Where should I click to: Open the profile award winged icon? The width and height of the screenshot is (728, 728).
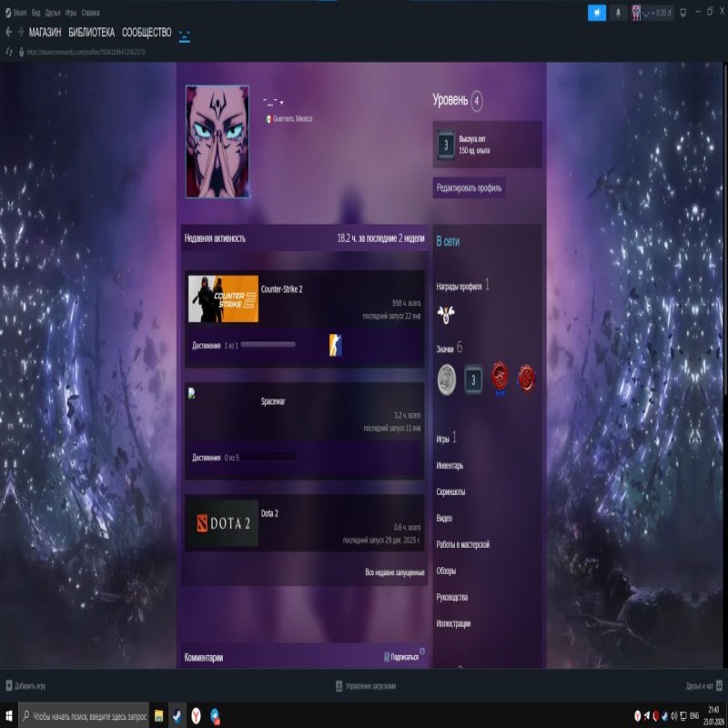[x=445, y=313]
